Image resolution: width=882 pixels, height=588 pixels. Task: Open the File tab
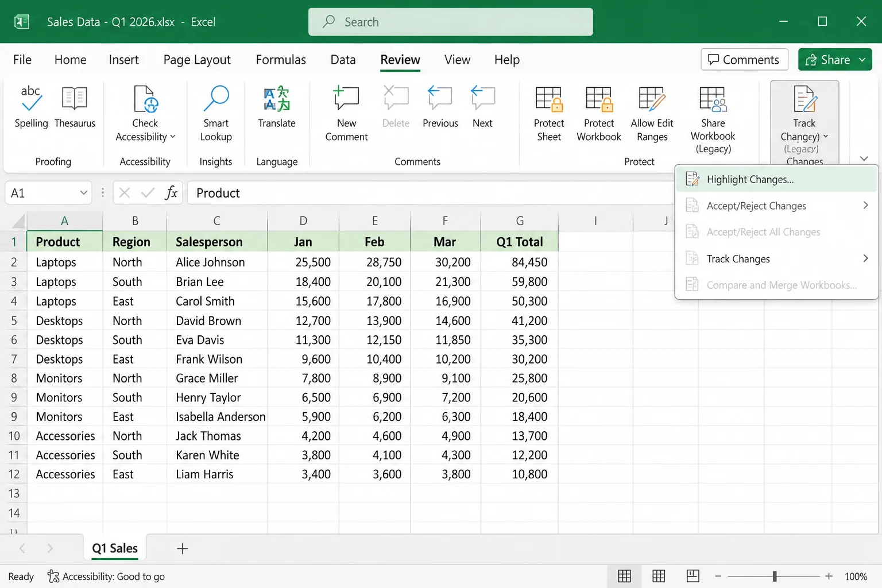22,60
